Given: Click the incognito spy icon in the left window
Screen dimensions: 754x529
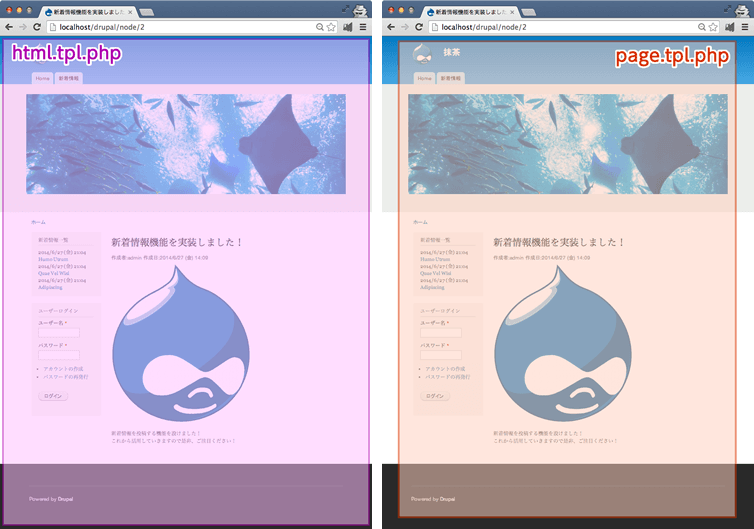Looking at the screenshot, I should 360,10.
